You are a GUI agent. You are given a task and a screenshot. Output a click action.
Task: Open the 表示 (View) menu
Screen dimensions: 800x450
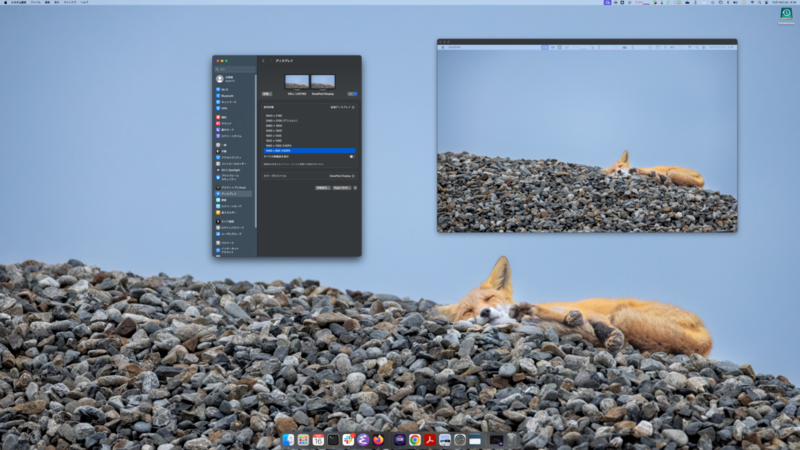pyautogui.click(x=57, y=2)
